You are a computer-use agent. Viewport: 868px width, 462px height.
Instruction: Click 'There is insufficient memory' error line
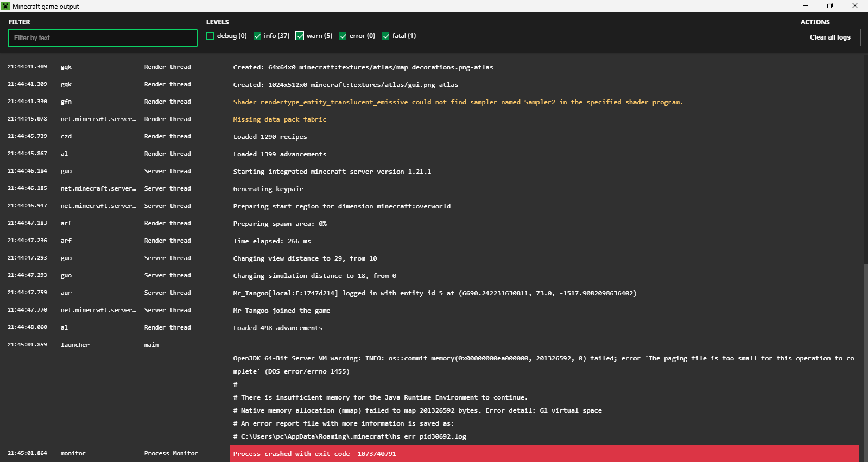[381, 397]
